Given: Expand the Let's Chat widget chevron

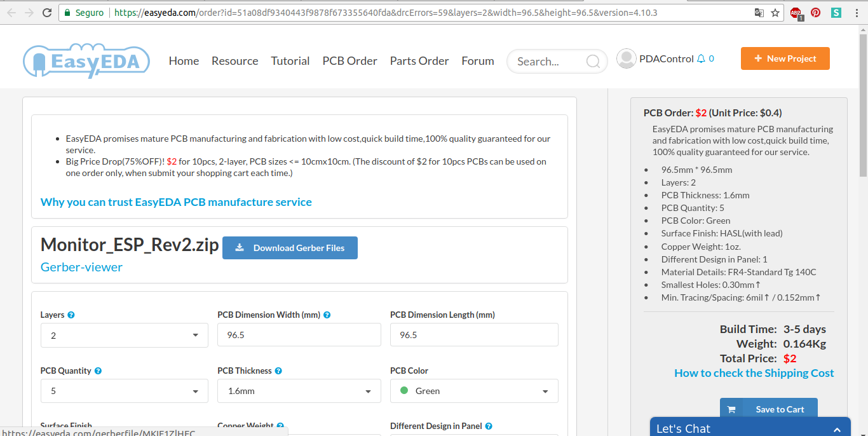Looking at the screenshot, I should point(837,430).
